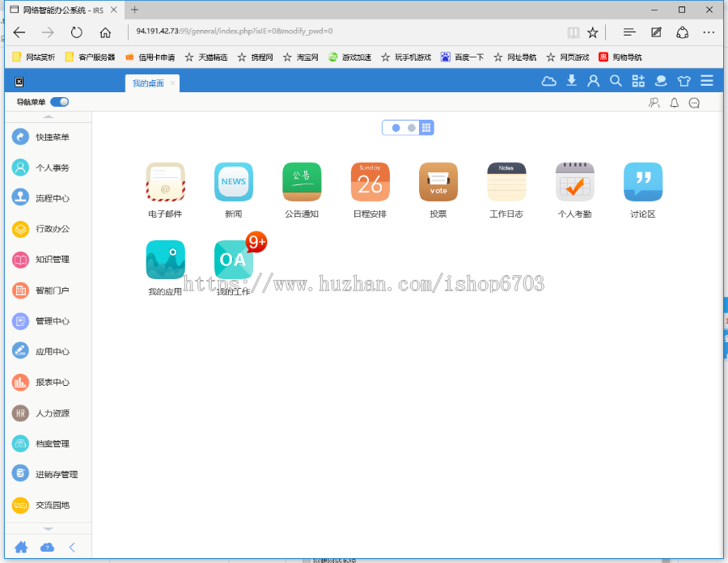
Task: Open the 淘宝网 bookmark
Action: coord(301,57)
